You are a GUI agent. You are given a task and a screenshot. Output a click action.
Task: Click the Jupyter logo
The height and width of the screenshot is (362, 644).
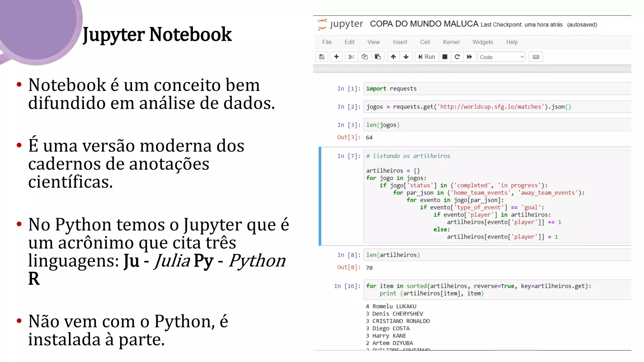[340, 24]
